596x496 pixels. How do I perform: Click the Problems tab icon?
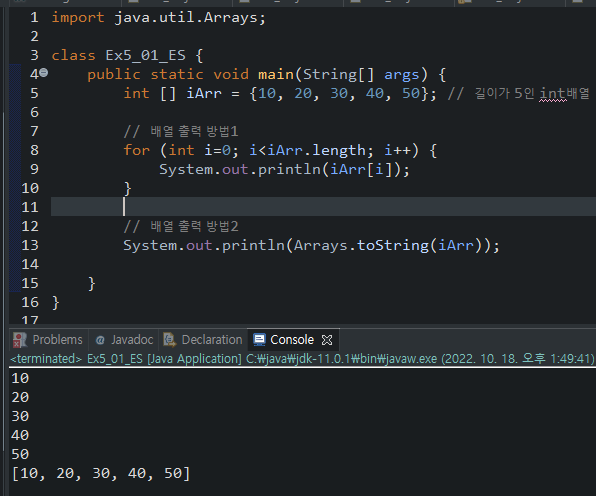[19, 339]
